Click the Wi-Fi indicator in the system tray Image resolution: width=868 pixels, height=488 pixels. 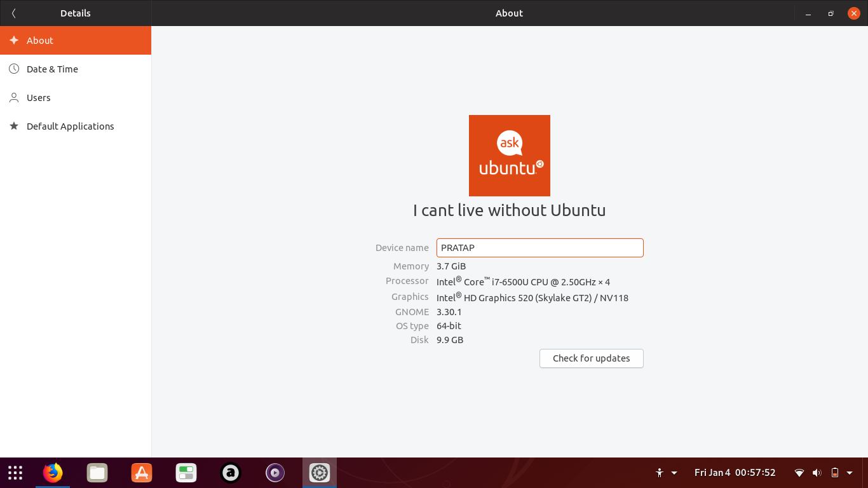click(799, 473)
